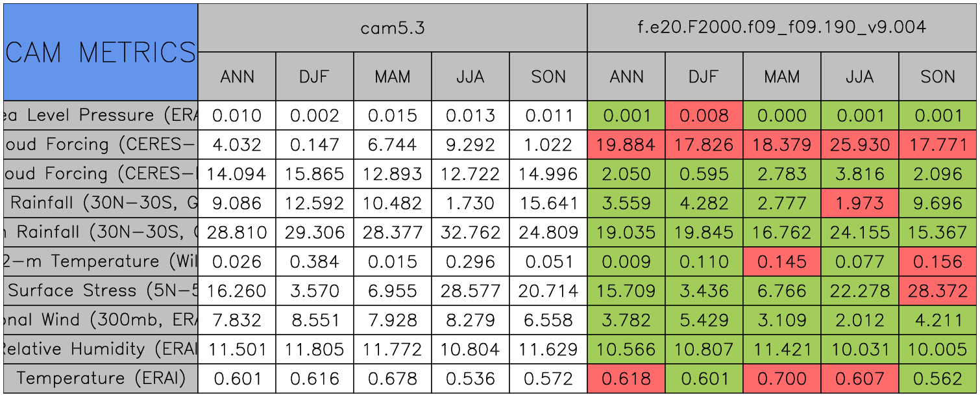Select the DJF column header under cam5.3

tap(315, 77)
